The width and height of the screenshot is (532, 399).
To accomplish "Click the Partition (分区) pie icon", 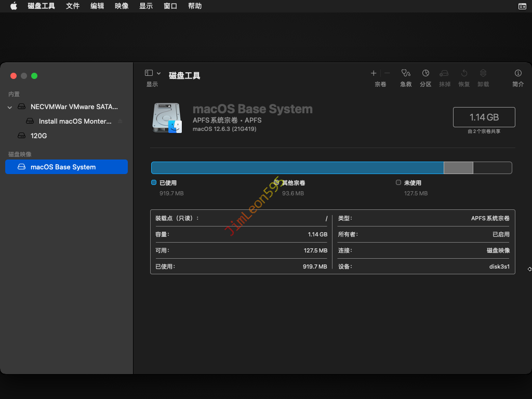I will (425, 73).
